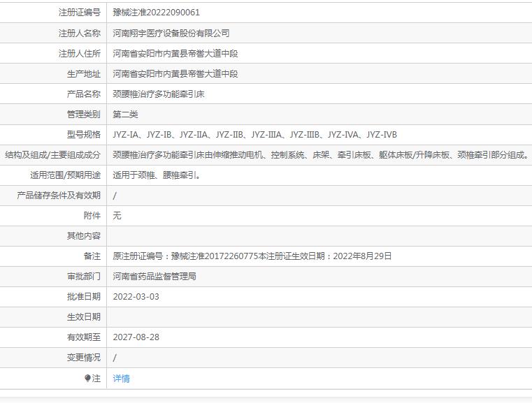Click the 附件 label

tap(92, 216)
